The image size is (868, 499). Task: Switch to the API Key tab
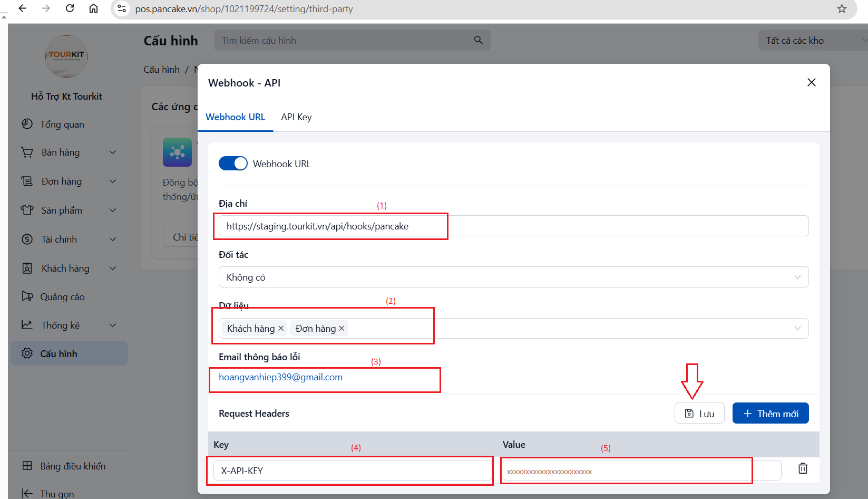pos(296,117)
